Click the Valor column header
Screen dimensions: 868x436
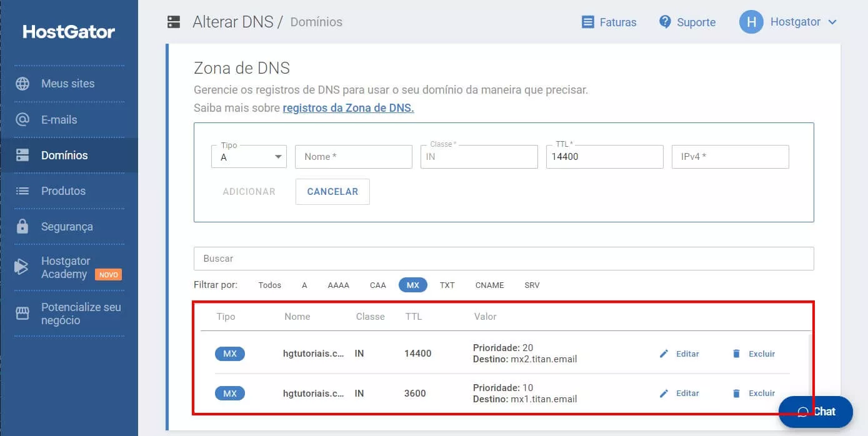(486, 317)
